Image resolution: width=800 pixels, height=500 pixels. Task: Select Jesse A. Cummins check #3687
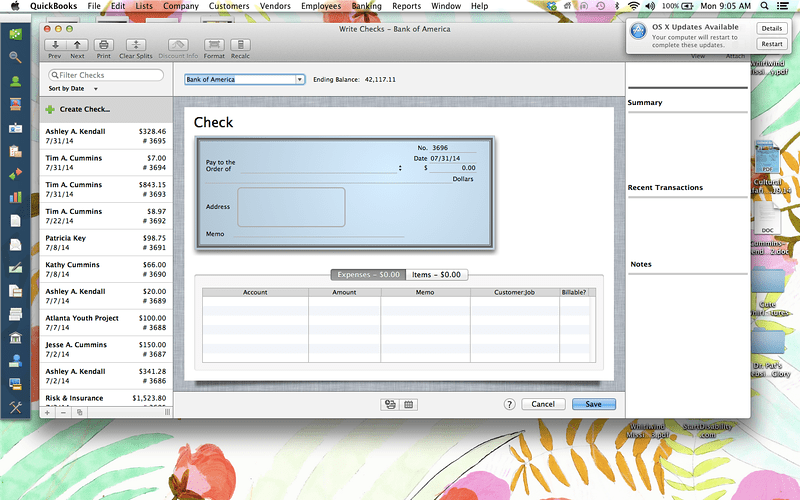pos(106,349)
